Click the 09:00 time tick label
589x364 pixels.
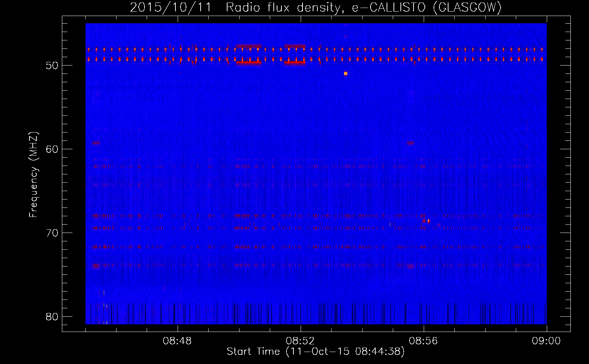point(546,341)
